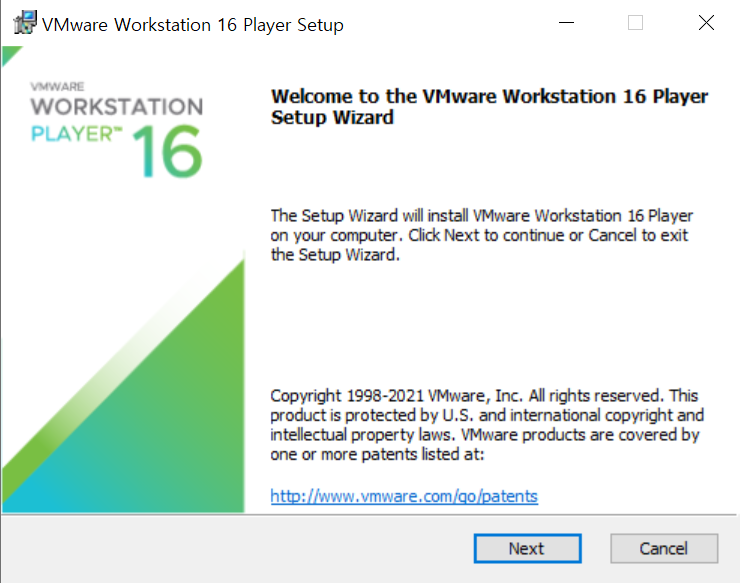
Task: Click the Workstation Player 16 logo
Action: pyautogui.click(x=117, y=130)
